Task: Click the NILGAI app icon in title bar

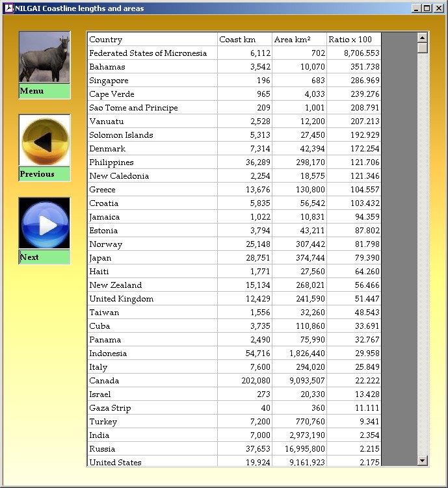Action: point(8,8)
